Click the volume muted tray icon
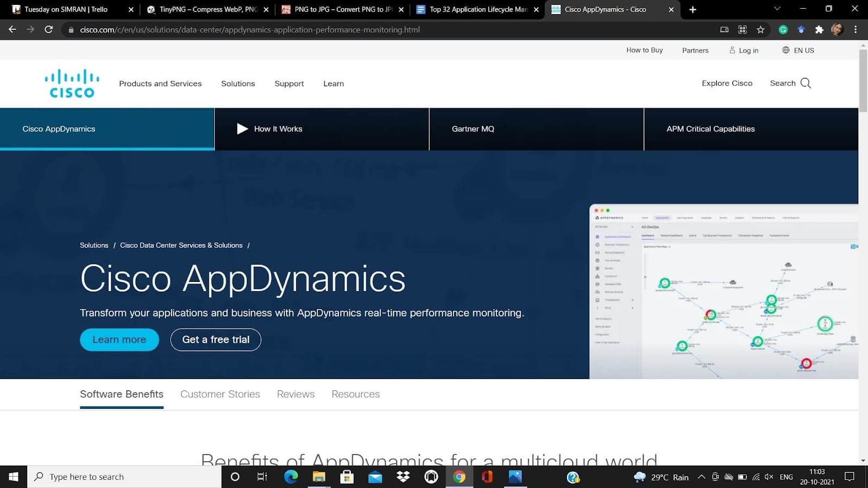Image resolution: width=868 pixels, height=488 pixels. pyautogui.click(x=769, y=477)
